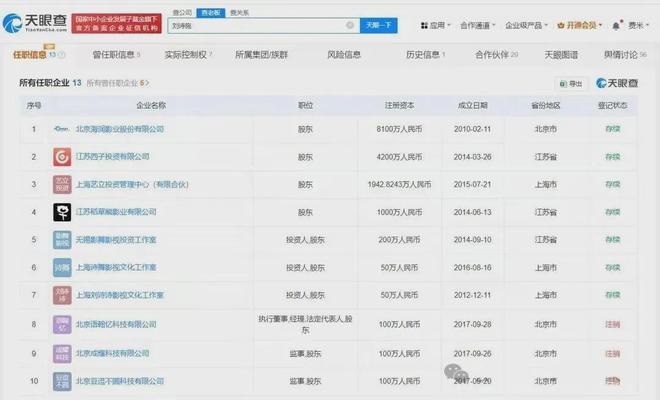Open the row 7 刘诗诗影视文化工作室 link
This screenshot has height=400, width=660.
pos(120,295)
